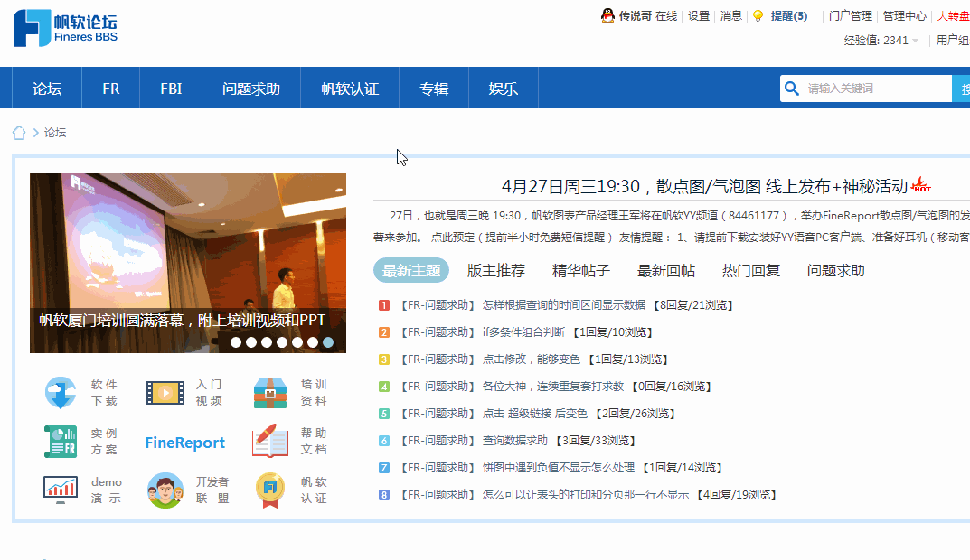Open the 娱乐 navigation menu
This screenshot has height=560, width=970.
(x=504, y=89)
